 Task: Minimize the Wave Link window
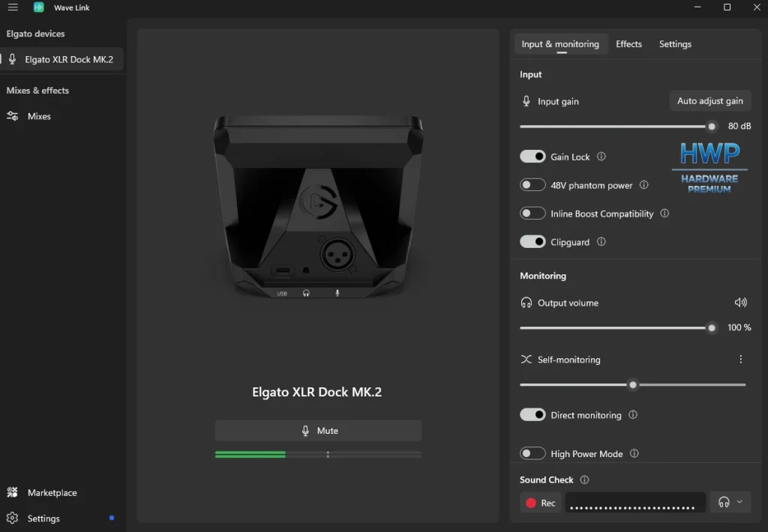tap(697, 7)
